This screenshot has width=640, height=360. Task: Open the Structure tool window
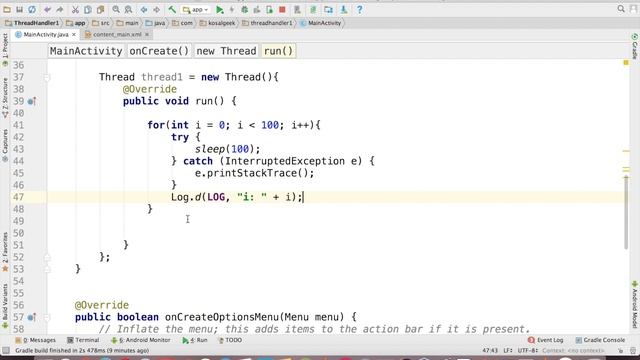point(5,98)
